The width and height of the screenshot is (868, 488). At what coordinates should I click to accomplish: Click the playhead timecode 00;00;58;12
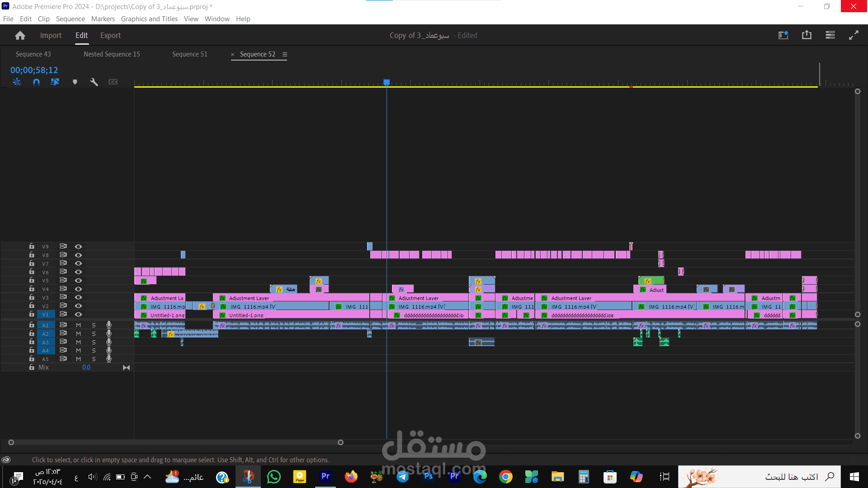[34, 70]
